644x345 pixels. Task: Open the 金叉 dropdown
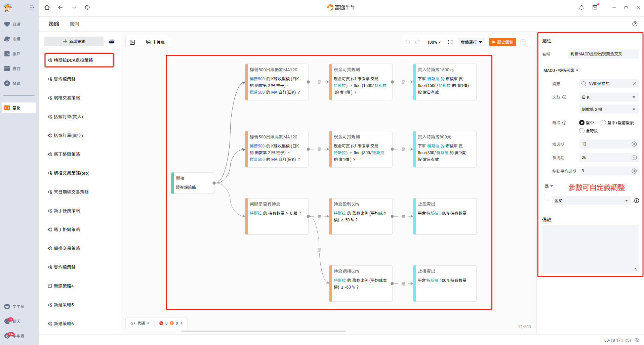tap(591, 201)
